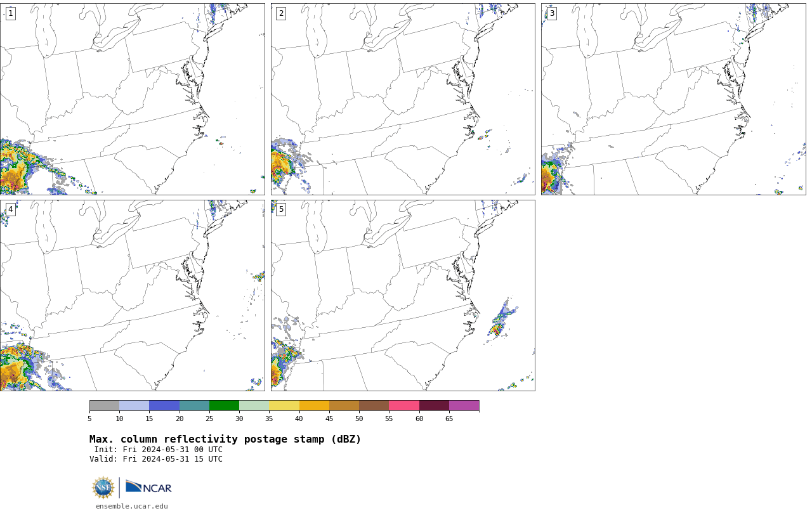Click the ensemble.ucar.edu text
812x513 pixels.
pyautogui.click(x=132, y=506)
